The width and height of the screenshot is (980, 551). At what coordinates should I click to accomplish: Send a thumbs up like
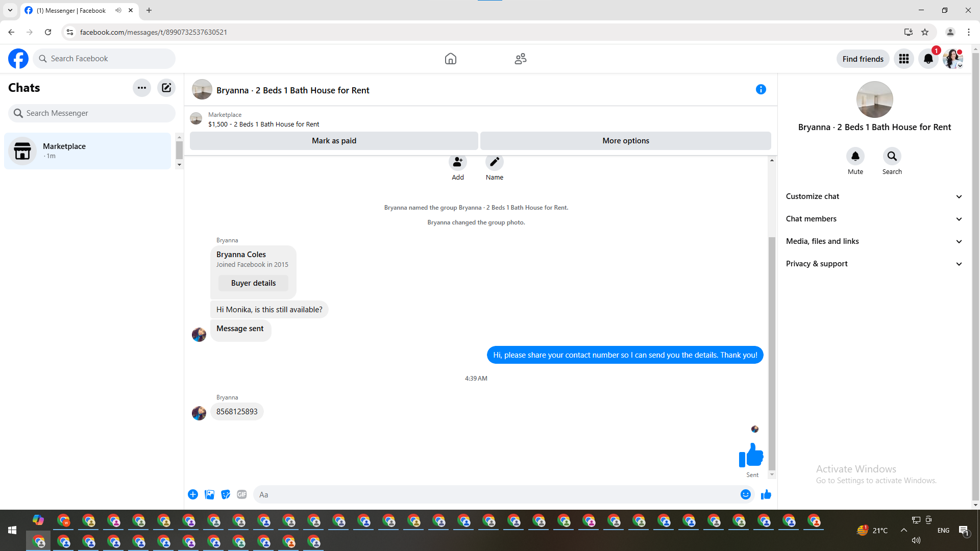point(766,494)
